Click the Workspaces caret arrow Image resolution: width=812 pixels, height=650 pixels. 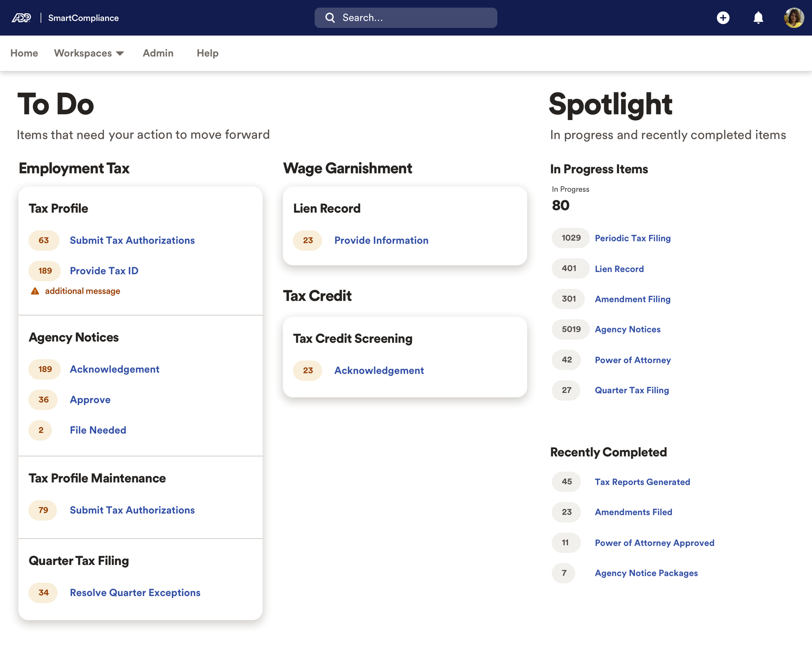point(120,54)
